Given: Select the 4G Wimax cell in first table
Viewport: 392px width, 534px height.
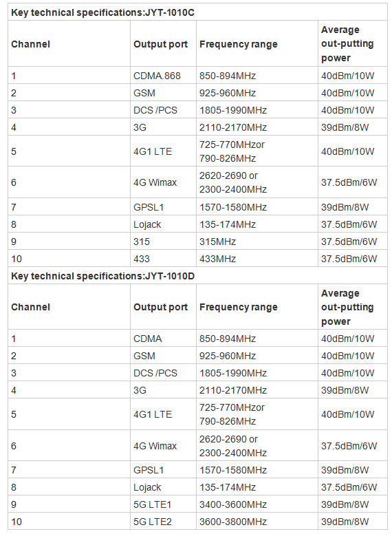Looking at the screenshot, I should pyautogui.click(x=164, y=182).
